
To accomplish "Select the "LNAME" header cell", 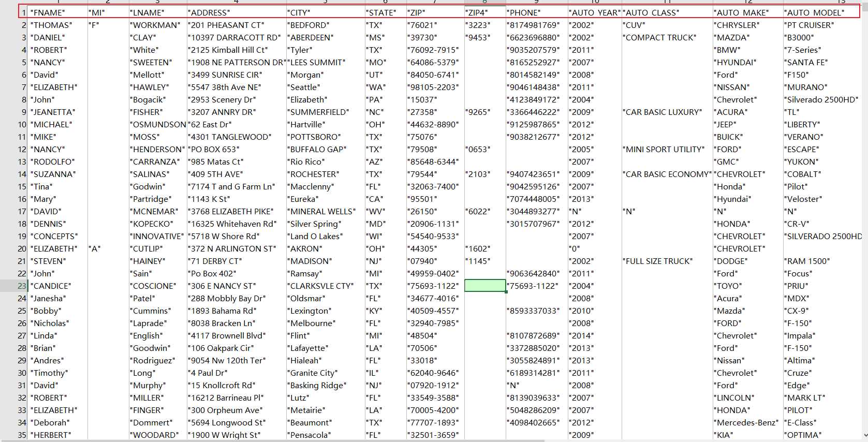I will pos(158,12).
